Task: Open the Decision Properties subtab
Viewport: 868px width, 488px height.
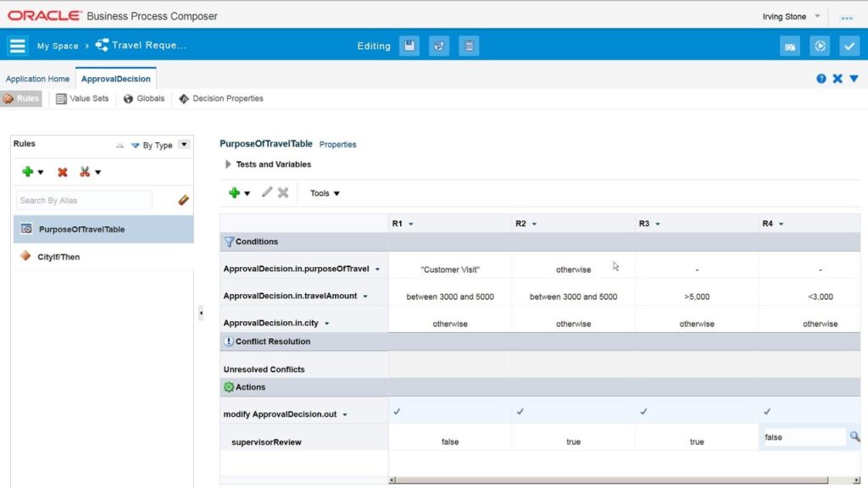Action: pyautogui.click(x=221, y=98)
